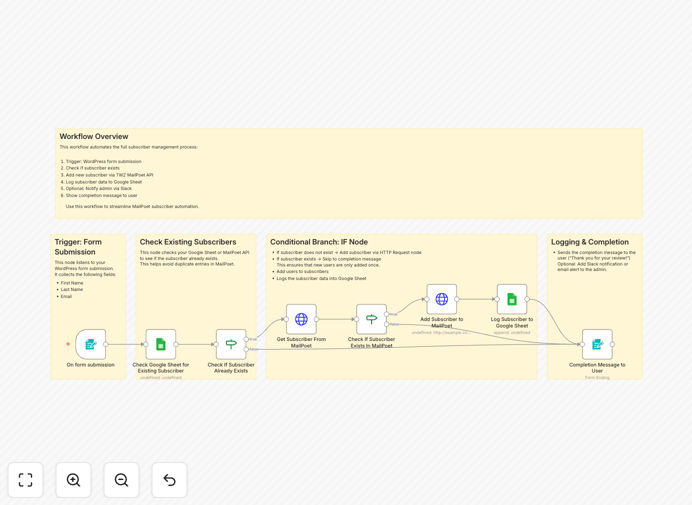This screenshot has width=692, height=505.
Task: Click the 'First Name' bullet in trigger note
Action: (x=72, y=283)
